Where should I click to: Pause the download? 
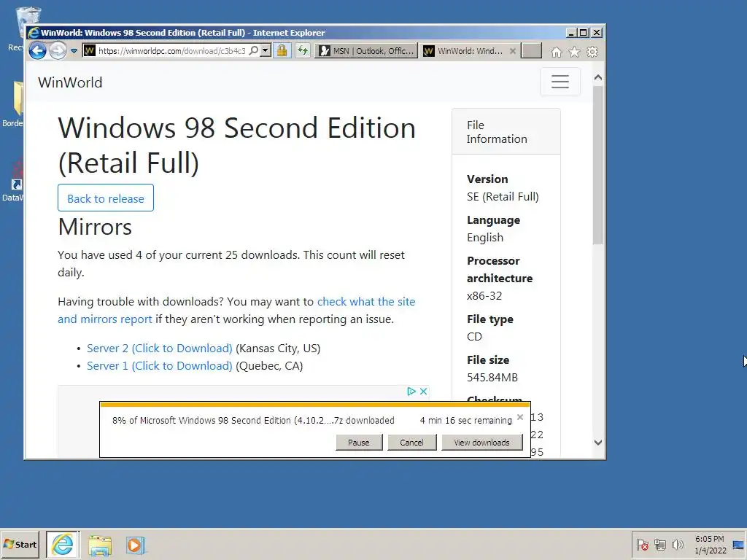coord(359,443)
